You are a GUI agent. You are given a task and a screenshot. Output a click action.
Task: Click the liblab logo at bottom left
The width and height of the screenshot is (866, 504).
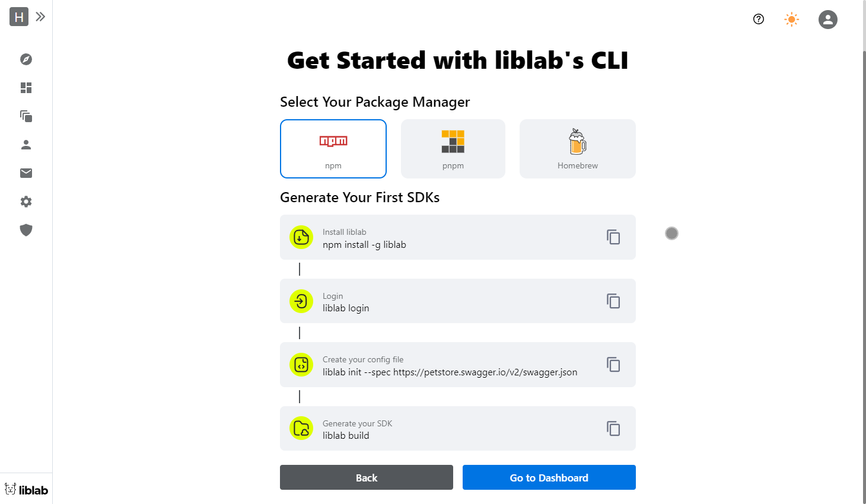[26, 489]
